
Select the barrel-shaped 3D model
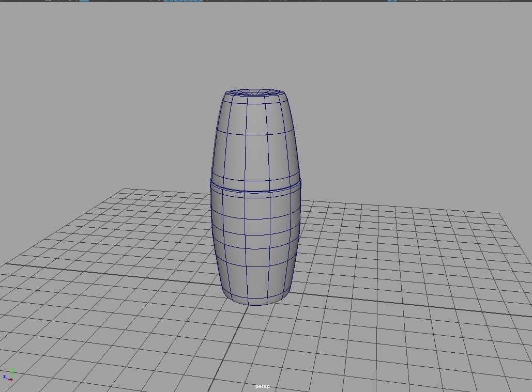255,197
